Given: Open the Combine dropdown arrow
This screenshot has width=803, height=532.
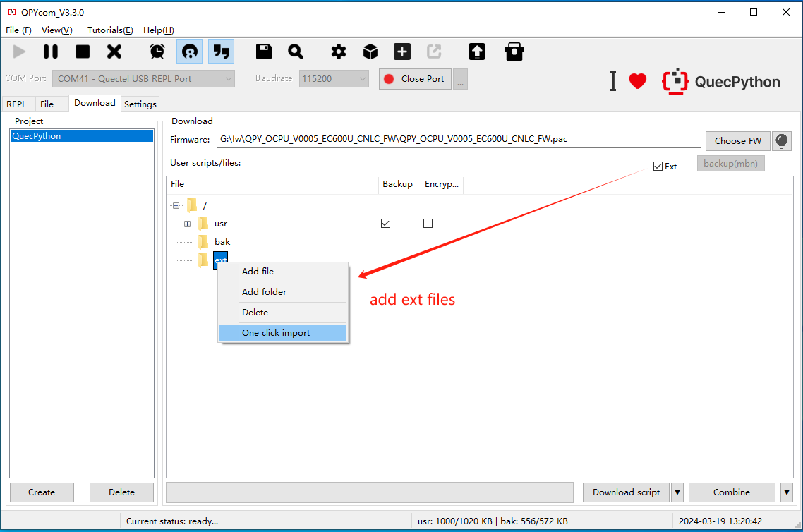Looking at the screenshot, I should tap(787, 492).
